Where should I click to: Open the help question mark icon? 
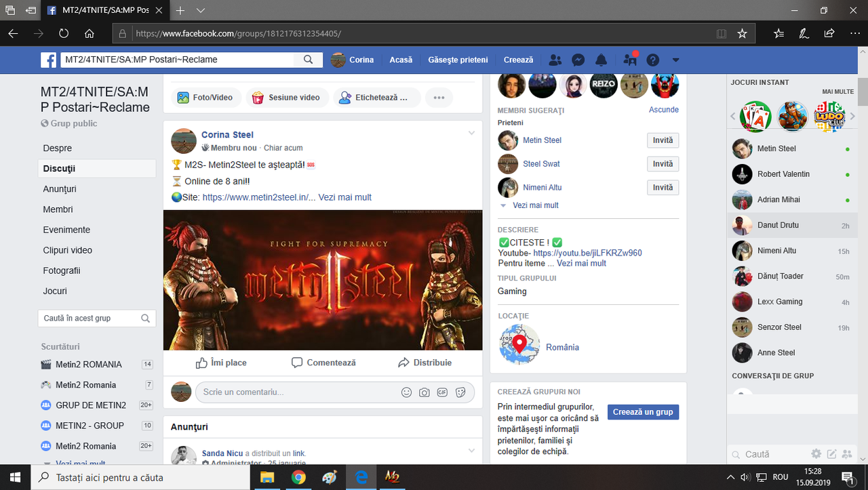[653, 60]
